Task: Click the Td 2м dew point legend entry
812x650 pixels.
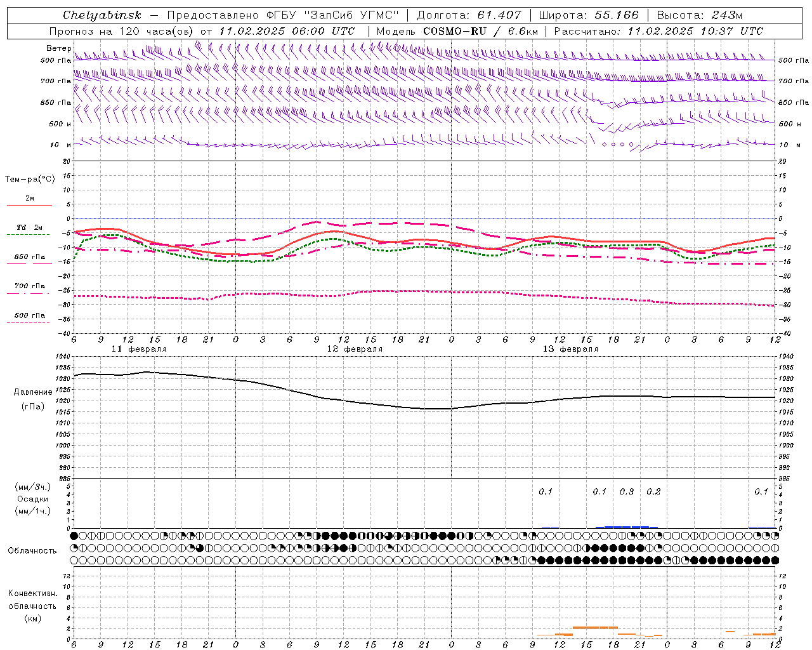Action: [x=30, y=227]
